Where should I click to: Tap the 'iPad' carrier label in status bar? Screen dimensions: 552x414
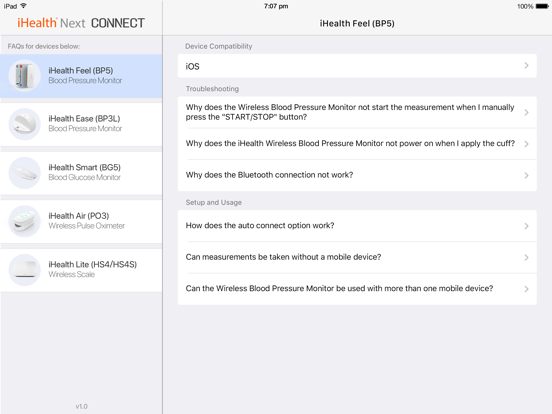pyautogui.click(x=10, y=6)
